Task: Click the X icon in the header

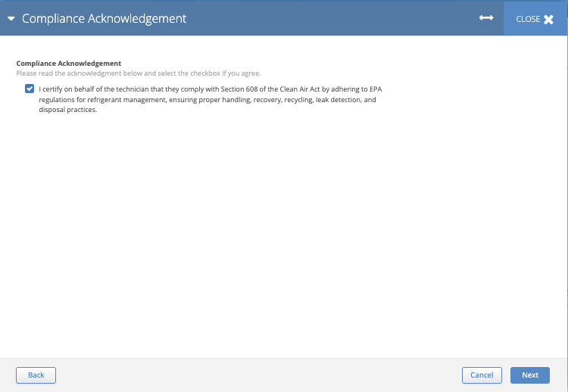Action: [549, 19]
